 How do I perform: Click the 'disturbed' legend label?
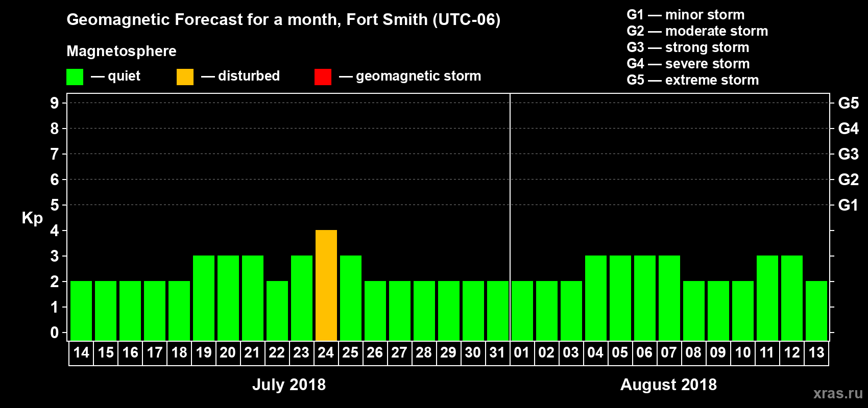[x=249, y=76]
